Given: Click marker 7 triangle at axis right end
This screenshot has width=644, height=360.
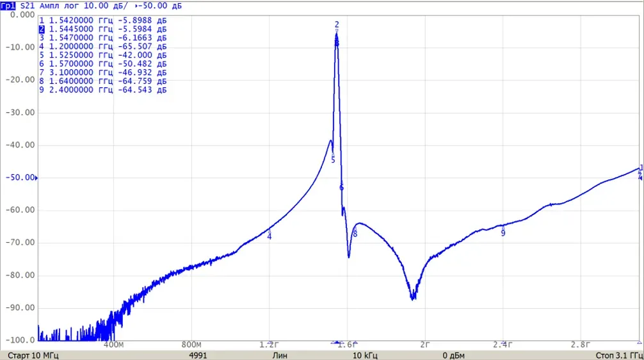Looking at the screenshot, I should [640, 342].
